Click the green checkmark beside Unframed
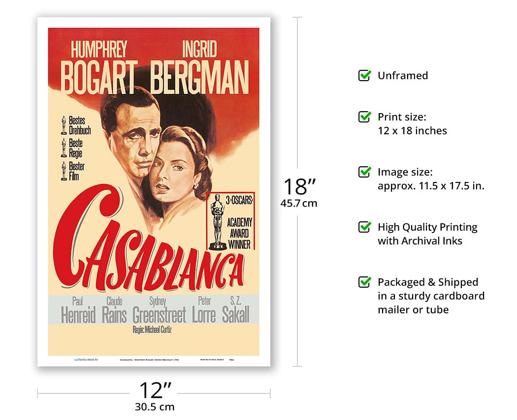This screenshot has height=420, width=517. [364, 75]
